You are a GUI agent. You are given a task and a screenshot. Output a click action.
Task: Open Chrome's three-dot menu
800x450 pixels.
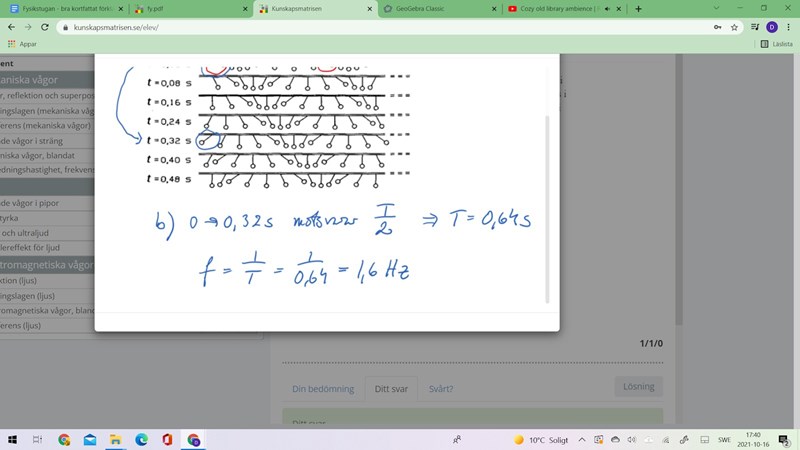(x=787, y=27)
